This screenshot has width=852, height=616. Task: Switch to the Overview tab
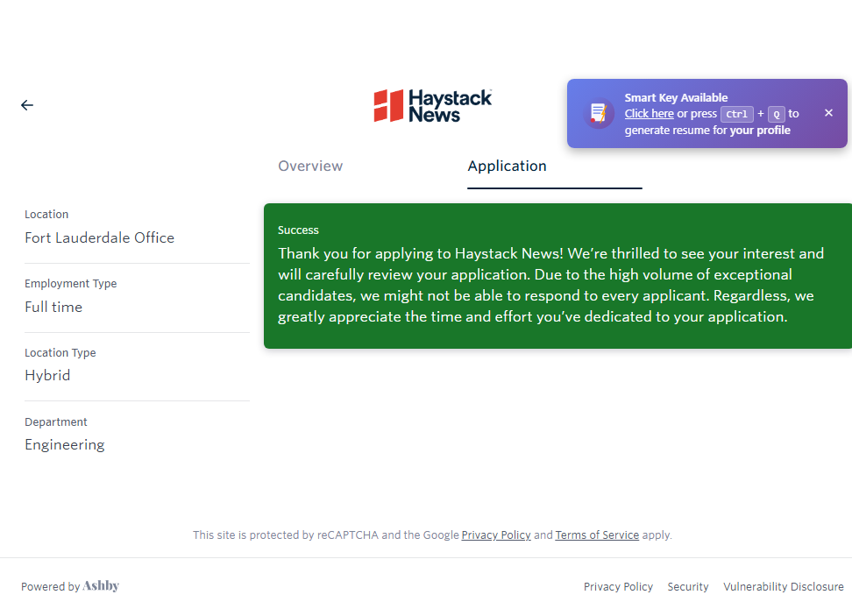point(310,166)
